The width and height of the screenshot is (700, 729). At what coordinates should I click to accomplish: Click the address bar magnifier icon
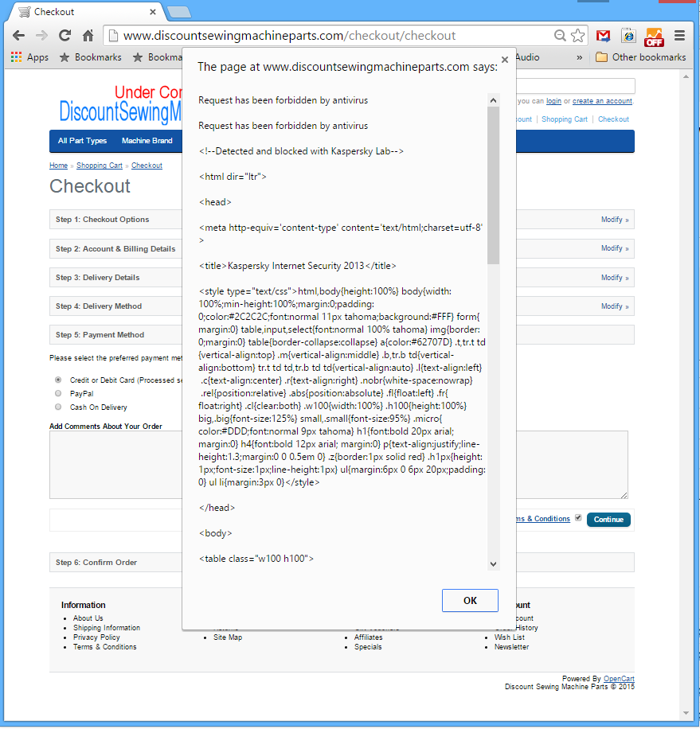(x=560, y=35)
